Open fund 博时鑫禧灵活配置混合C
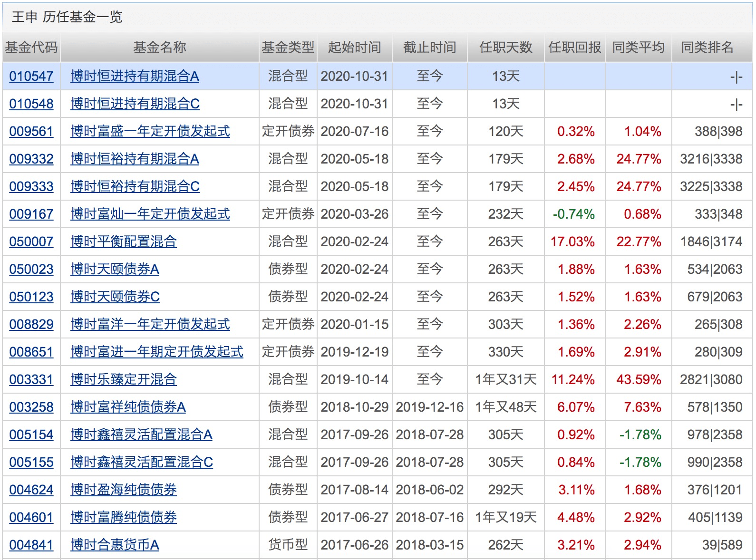Image resolution: width=756 pixels, height=560 pixels. (142, 462)
